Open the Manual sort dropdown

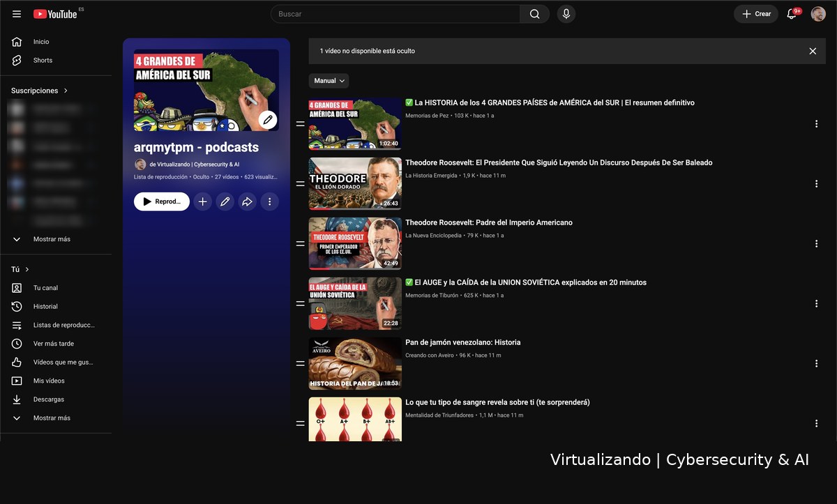tap(329, 81)
